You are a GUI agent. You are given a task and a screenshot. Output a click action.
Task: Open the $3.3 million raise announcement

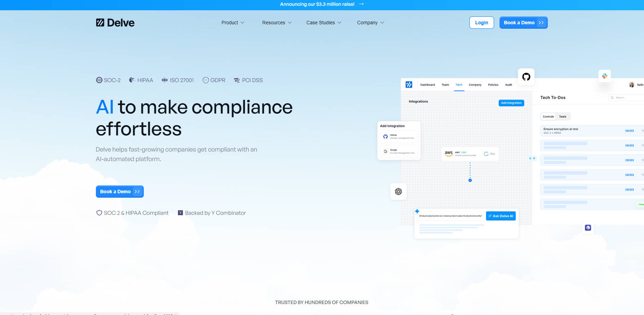[x=321, y=4]
